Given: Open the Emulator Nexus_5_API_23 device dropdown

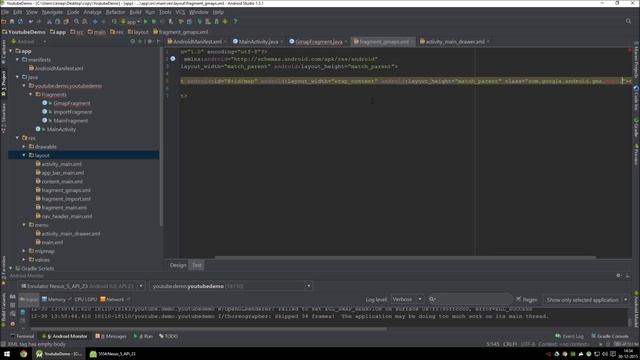Looking at the screenshot, I should pos(81,286).
